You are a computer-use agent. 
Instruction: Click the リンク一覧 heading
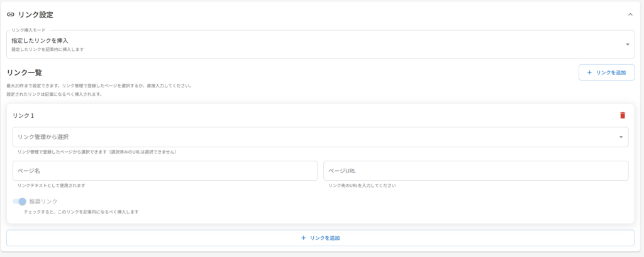click(x=24, y=73)
